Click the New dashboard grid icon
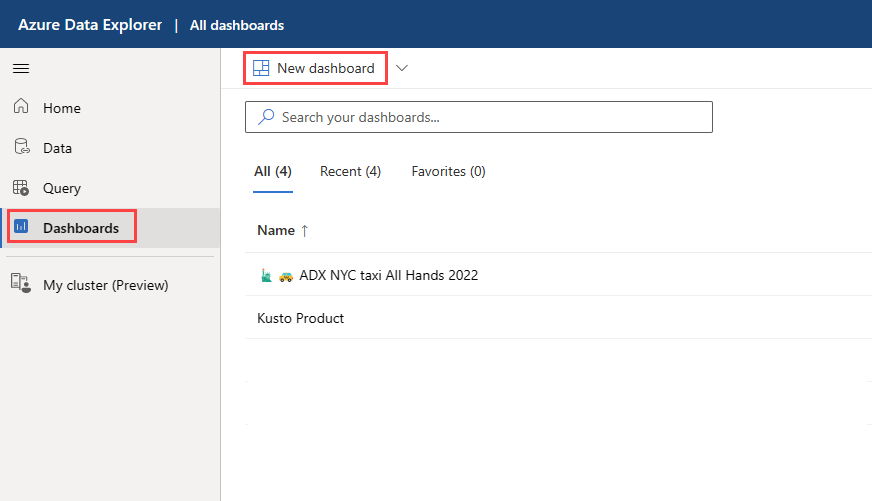872x501 pixels. click(261, 68)
